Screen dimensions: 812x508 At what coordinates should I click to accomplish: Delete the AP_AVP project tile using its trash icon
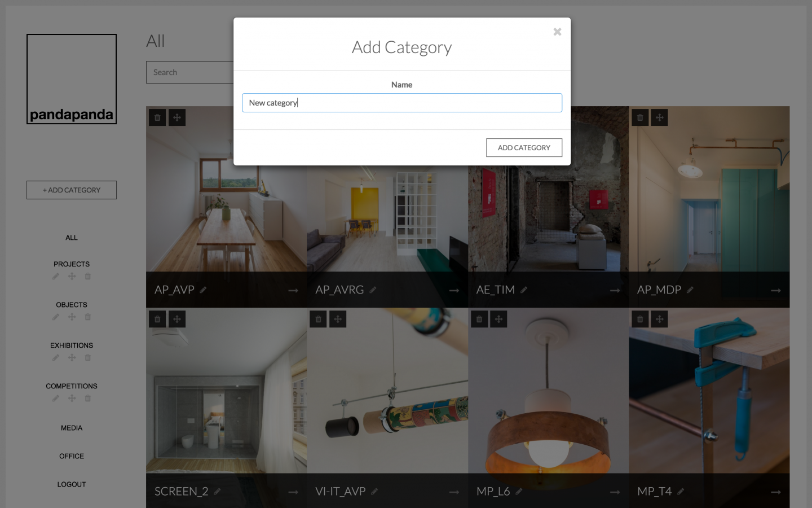tap(157, 117)
